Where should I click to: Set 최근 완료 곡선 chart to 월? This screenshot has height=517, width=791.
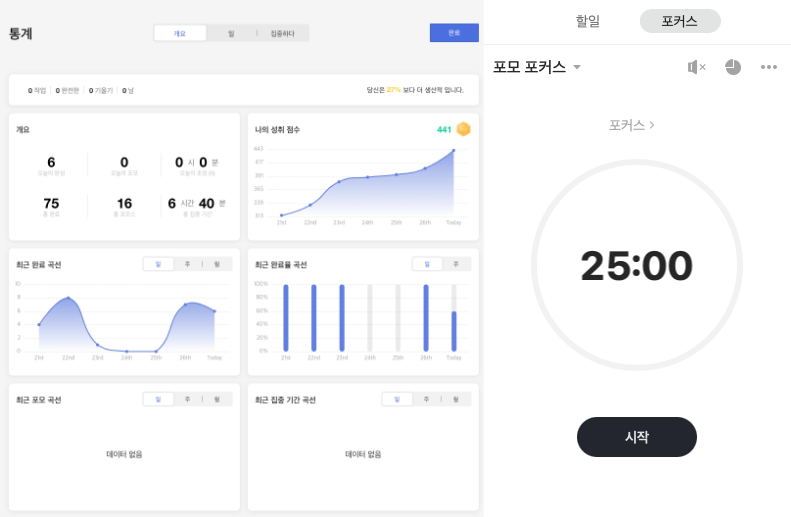tap(217, 264)
